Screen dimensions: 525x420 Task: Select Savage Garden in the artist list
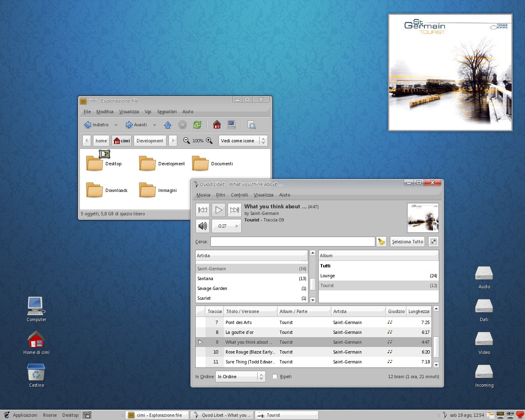click(x=251, y=288)
